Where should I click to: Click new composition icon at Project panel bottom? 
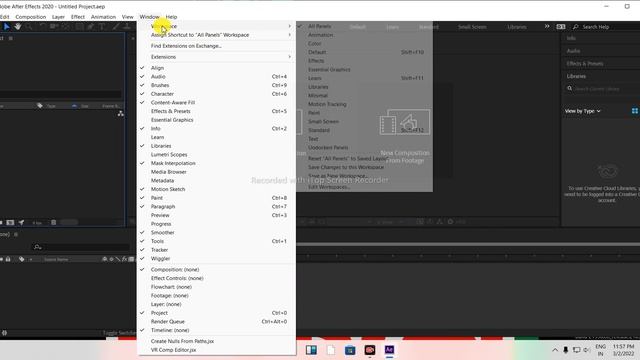[10, 222]
